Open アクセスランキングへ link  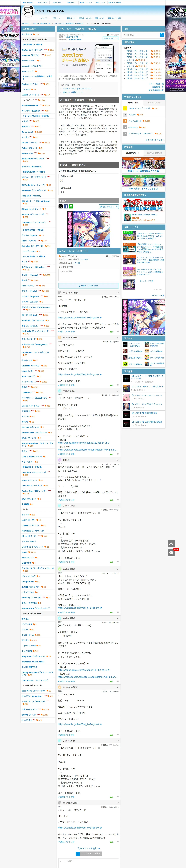155,140
